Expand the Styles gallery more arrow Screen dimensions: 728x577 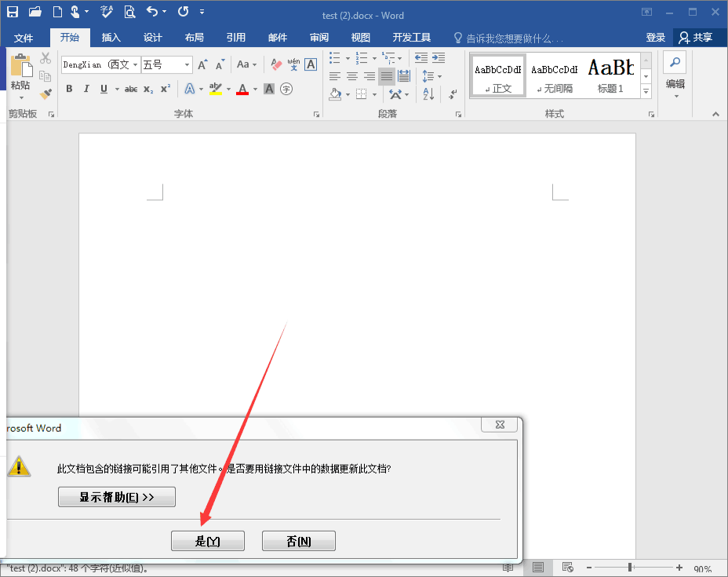point(646,92)
